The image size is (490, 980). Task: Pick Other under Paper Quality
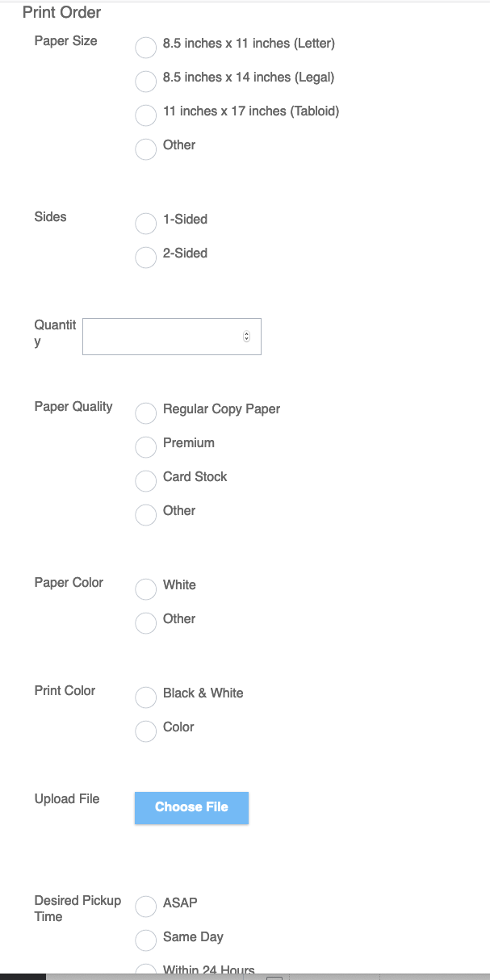[x=145, y=515]
